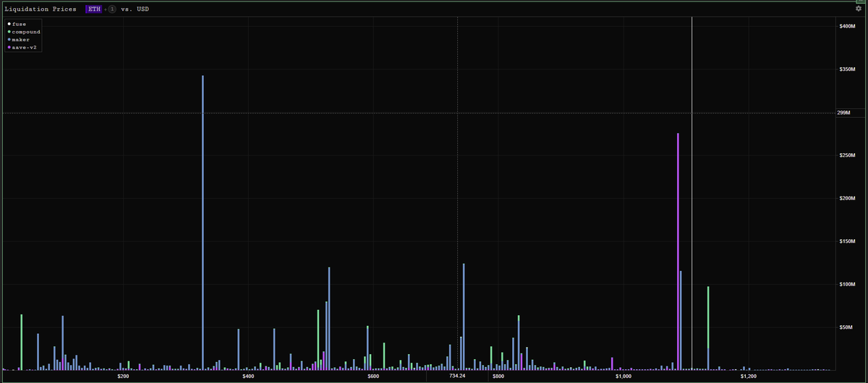The height and width of the screenshot is (383, 868).
Task: Click the 'Liquidation Prices' title
Action: [x=41, y=9]
